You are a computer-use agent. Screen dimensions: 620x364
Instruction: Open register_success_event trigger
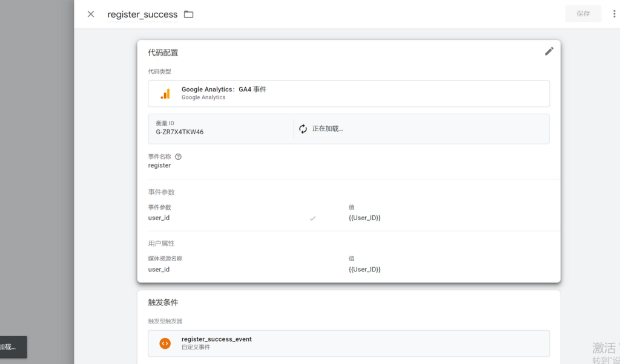(349, 343)
